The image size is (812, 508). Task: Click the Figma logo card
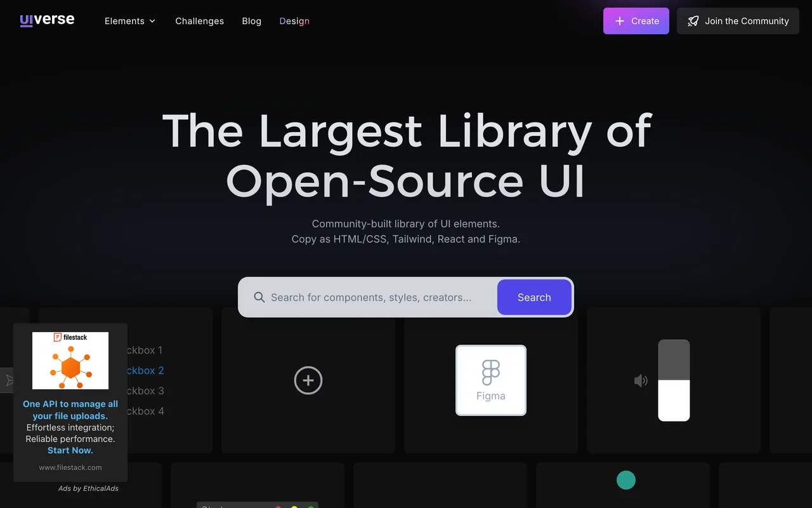(x=491, y=380)
